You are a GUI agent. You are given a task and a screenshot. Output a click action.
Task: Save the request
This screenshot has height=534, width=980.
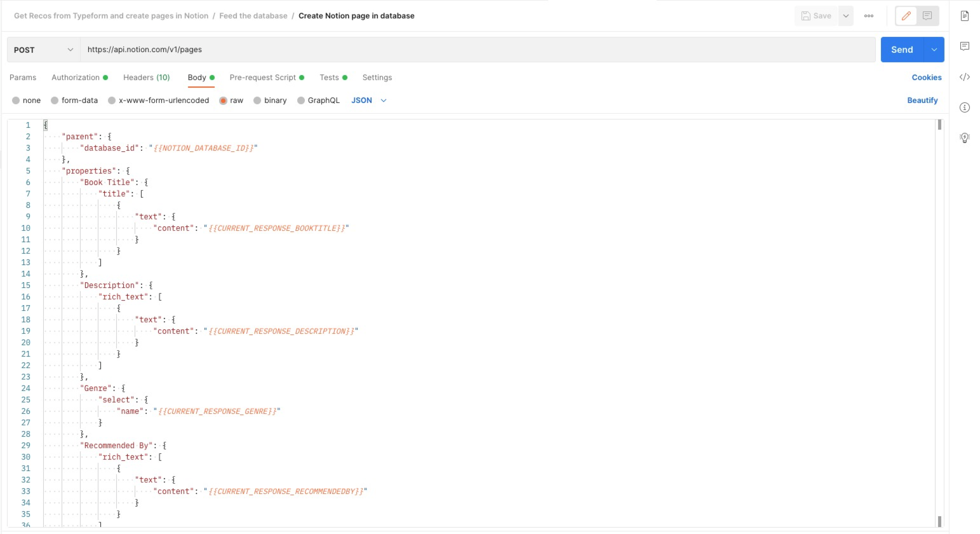point(816,16)
